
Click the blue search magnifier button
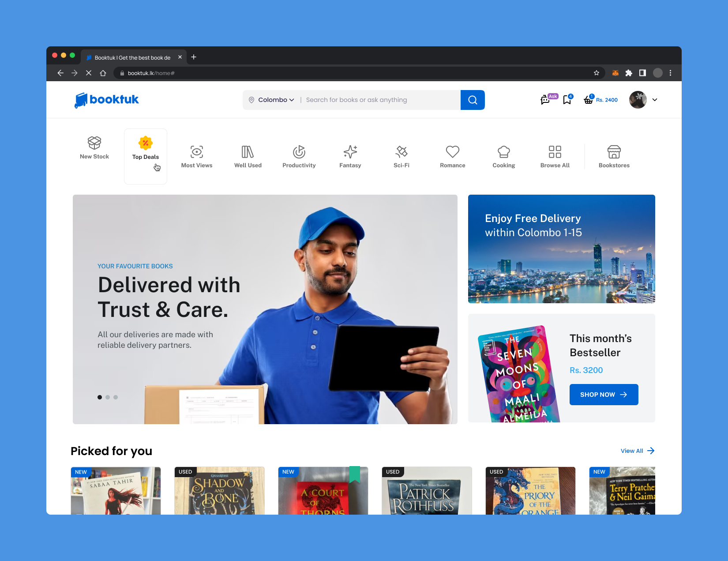click(472, 100)
